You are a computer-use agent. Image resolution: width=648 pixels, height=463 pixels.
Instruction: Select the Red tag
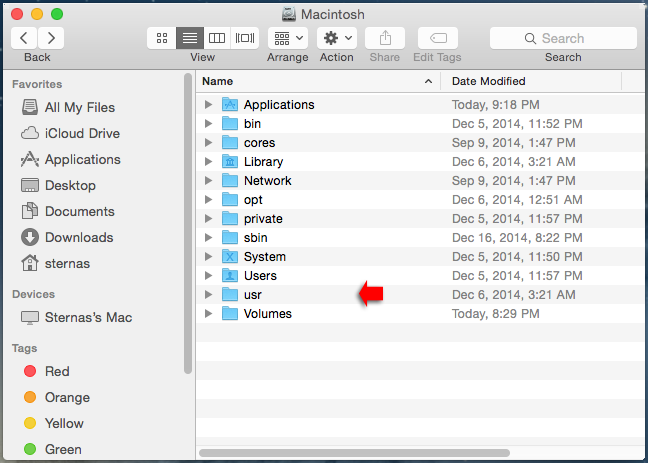(x=47, y=371)
